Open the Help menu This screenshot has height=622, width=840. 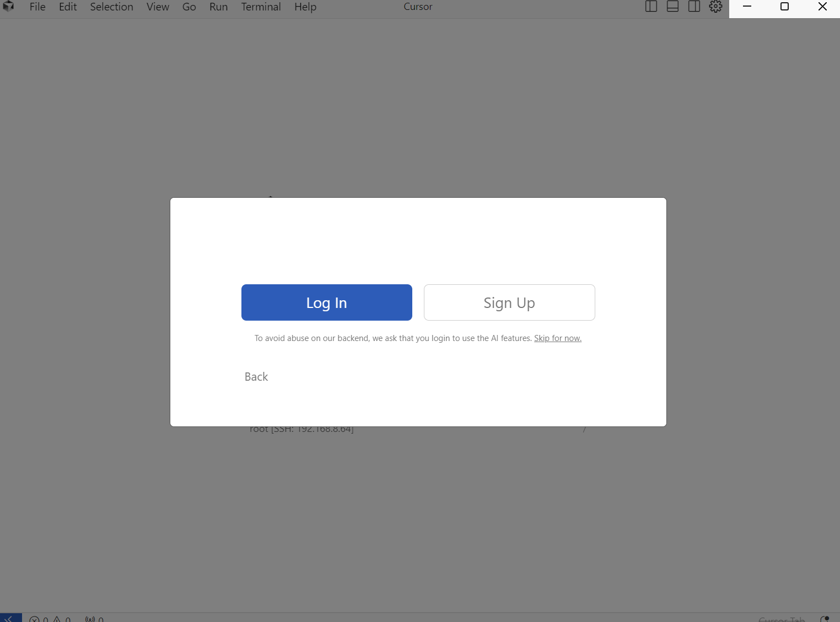click(x=305, y=7)
